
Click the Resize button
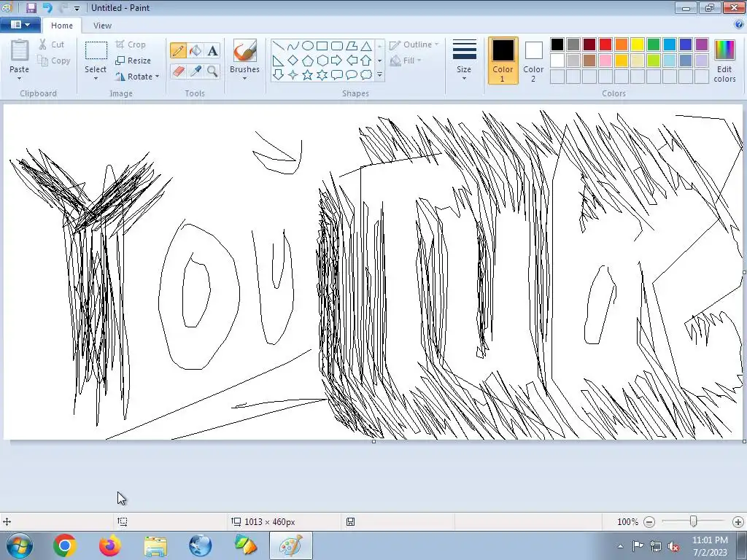[133, 61]
